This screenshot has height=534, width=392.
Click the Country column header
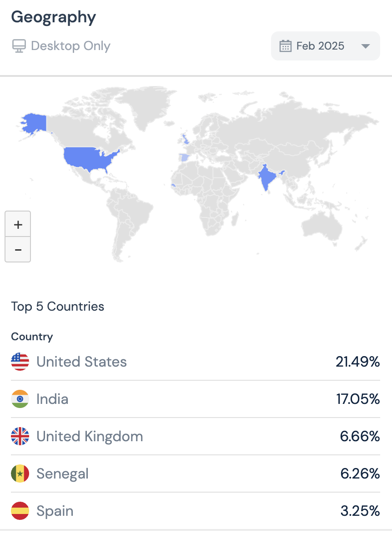tap(32, 337)
